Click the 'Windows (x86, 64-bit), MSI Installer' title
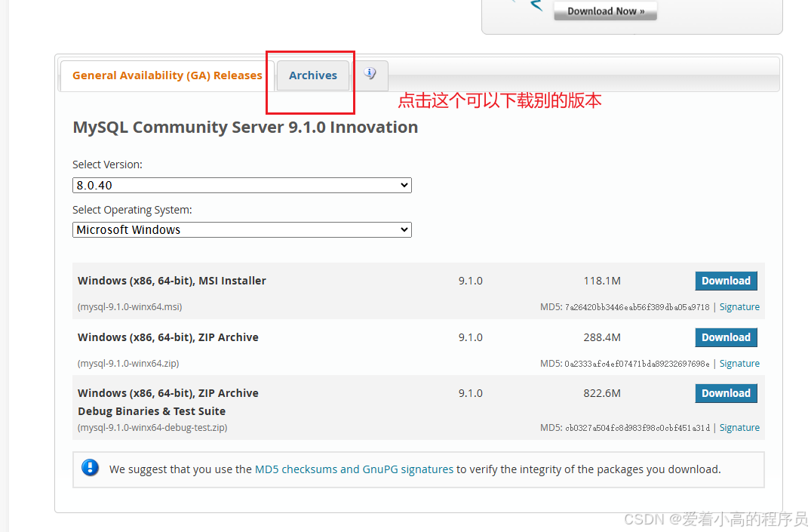Viewport: 811px width, 532px height. pos(172,281)
